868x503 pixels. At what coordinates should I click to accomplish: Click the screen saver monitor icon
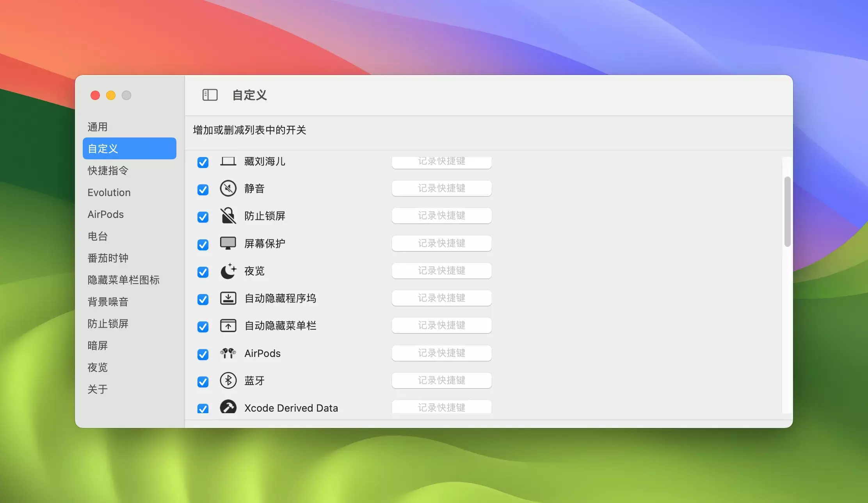228,243
